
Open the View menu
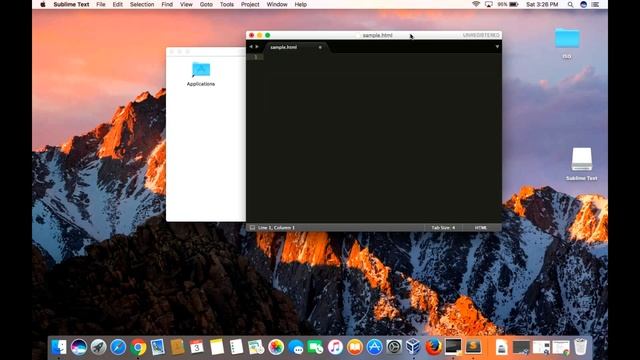pos(186,4)
